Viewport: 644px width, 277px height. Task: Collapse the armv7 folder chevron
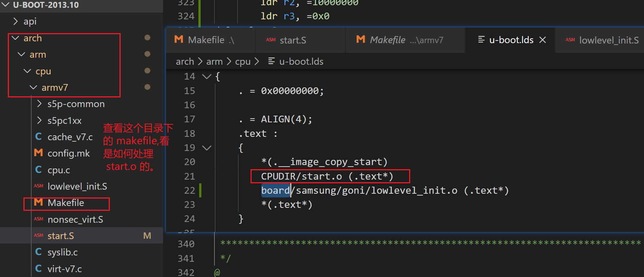click(33, 87)
